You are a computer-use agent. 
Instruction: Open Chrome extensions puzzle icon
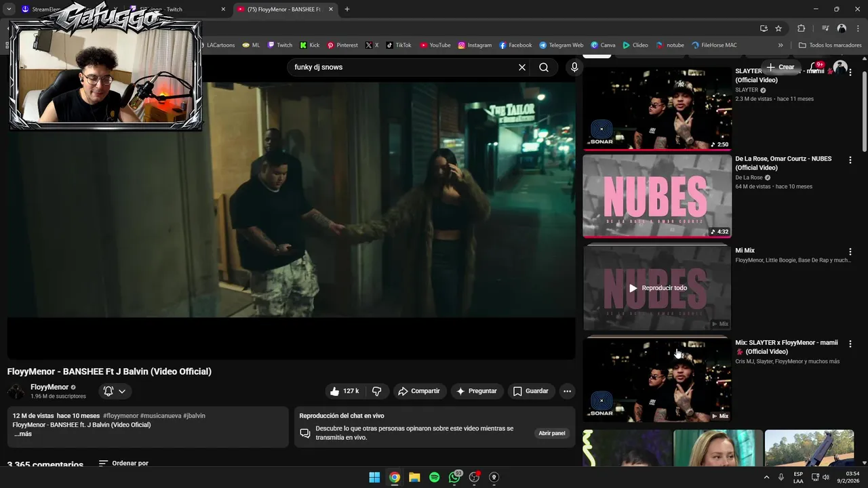[801, 28]
